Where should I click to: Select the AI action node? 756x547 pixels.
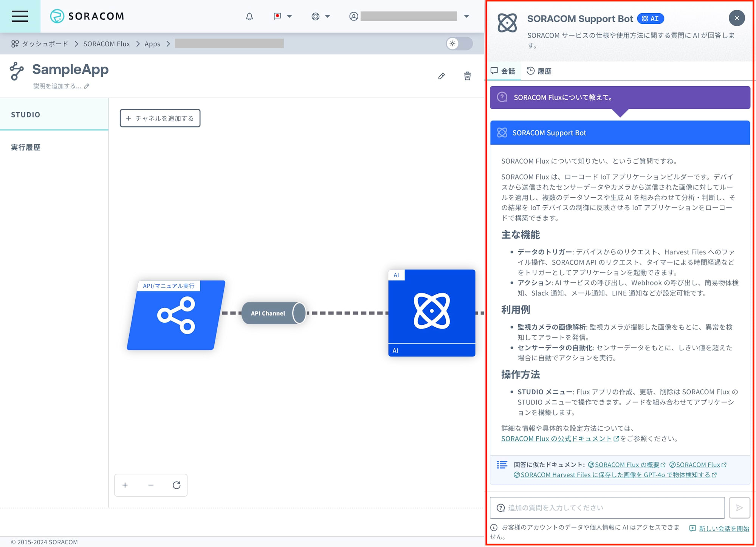[x=432, y=313]
